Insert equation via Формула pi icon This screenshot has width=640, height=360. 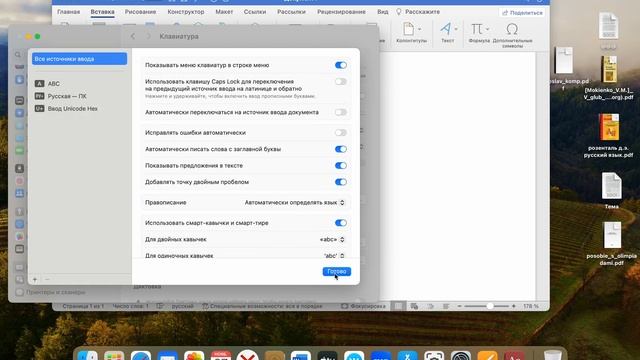coord(476,29)
